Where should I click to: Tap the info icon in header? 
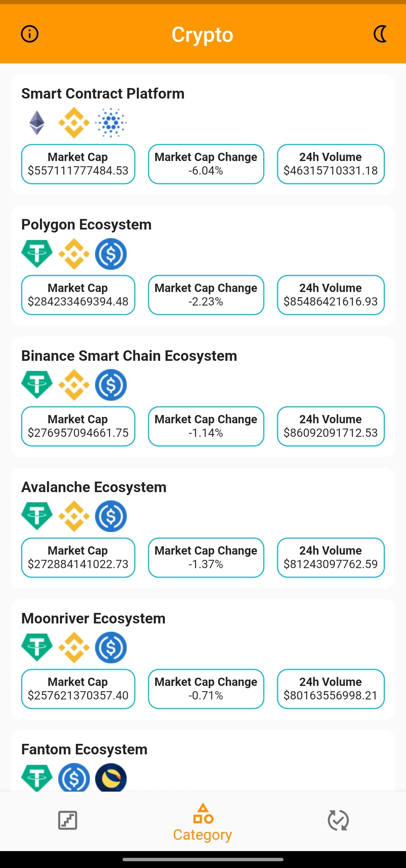29,34
